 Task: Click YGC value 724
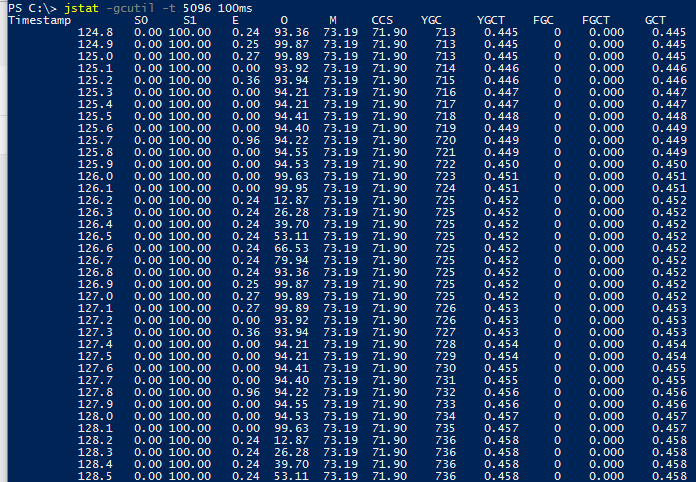pyautogui.click(x=445, y=188)
